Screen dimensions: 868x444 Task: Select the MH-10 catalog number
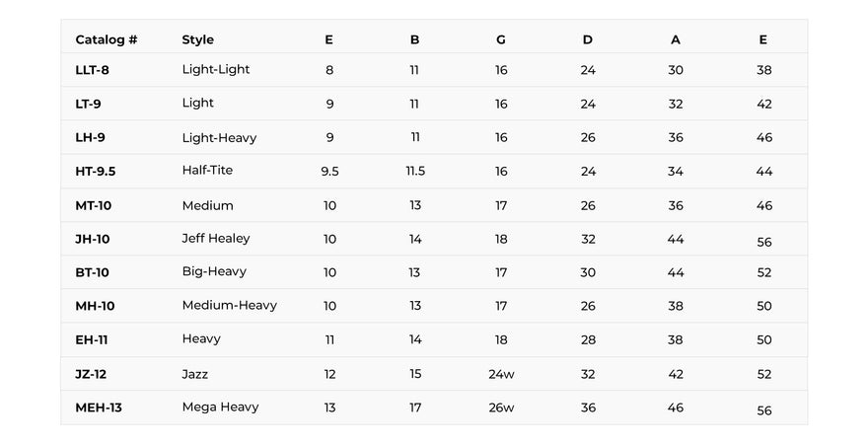(95, 306)
